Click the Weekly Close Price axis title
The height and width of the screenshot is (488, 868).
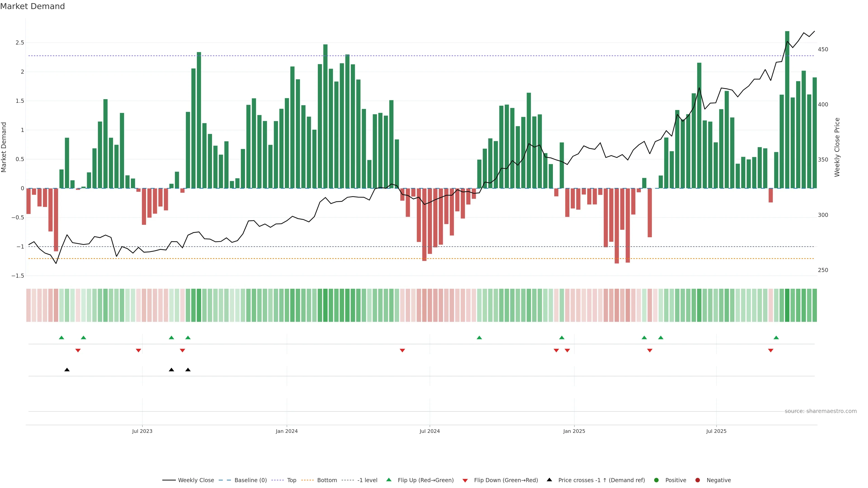[837, 147]
